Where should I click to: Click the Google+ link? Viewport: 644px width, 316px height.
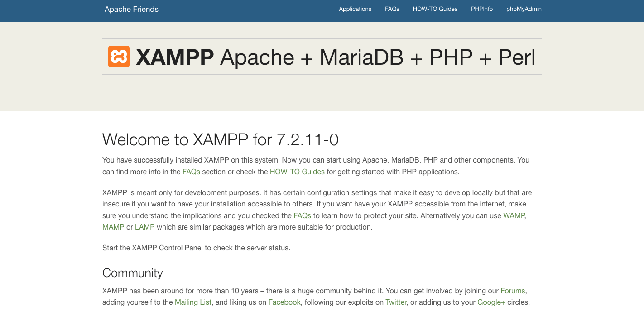491,302
